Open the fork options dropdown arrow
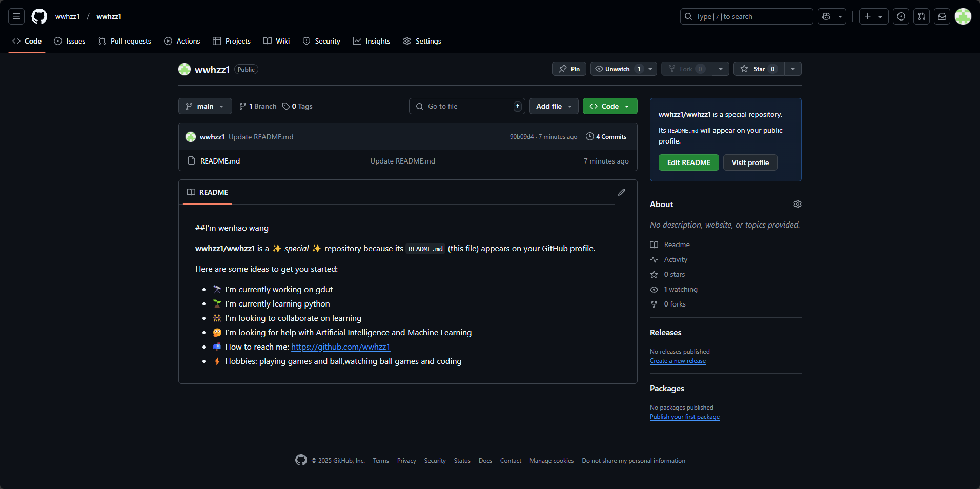 721,69
